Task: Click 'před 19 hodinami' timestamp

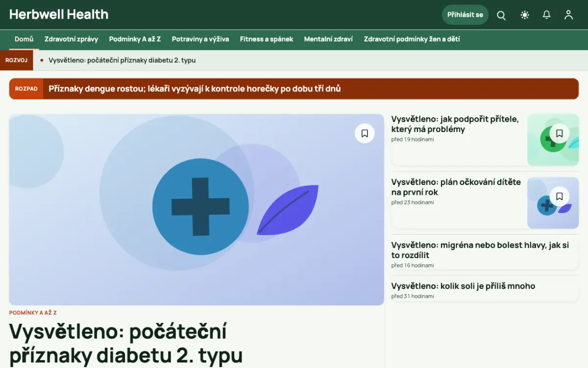Action: pos(413,139)
